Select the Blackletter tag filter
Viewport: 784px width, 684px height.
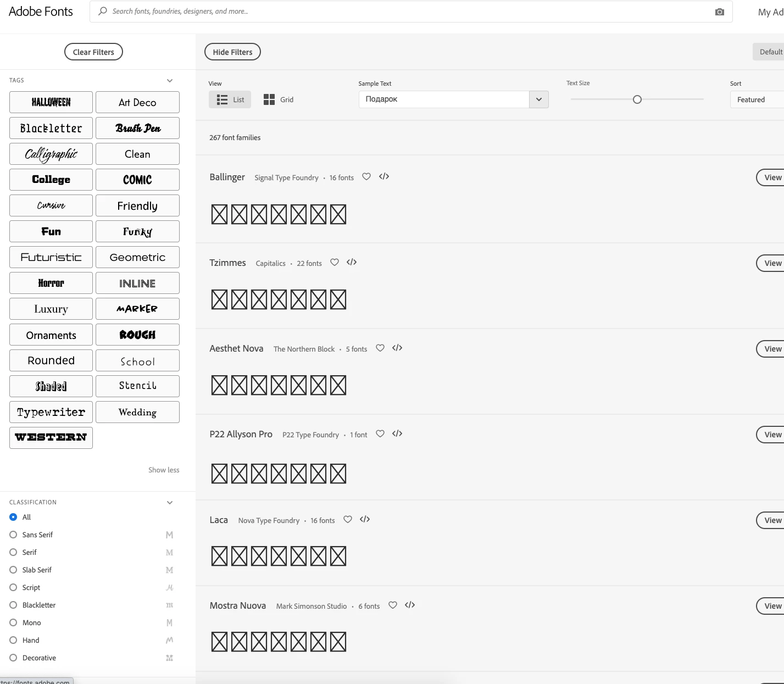coord(51,128)
